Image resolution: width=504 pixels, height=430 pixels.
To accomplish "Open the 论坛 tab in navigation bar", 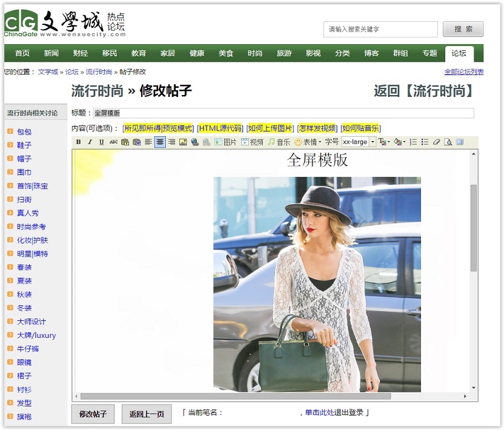I will click(x=459, y=53).
